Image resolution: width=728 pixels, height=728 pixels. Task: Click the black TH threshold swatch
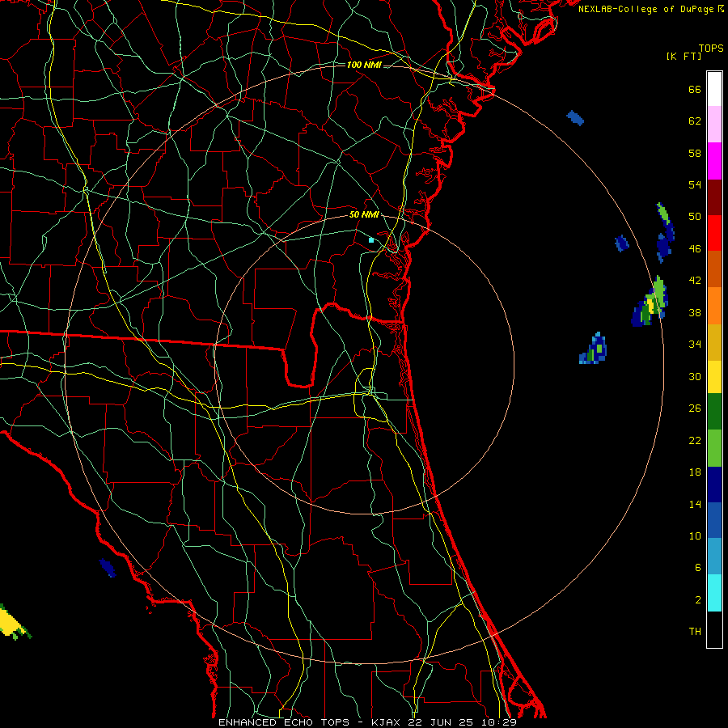(714, 629)
